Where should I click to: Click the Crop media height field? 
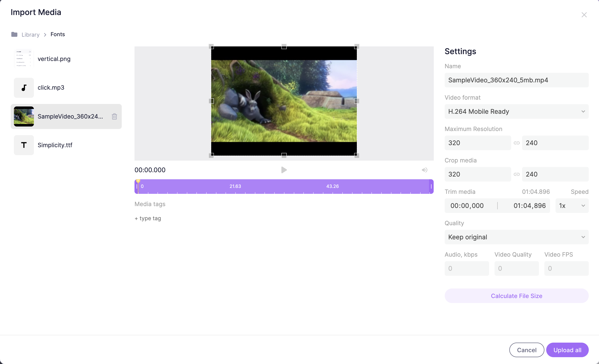coord(555,174)
